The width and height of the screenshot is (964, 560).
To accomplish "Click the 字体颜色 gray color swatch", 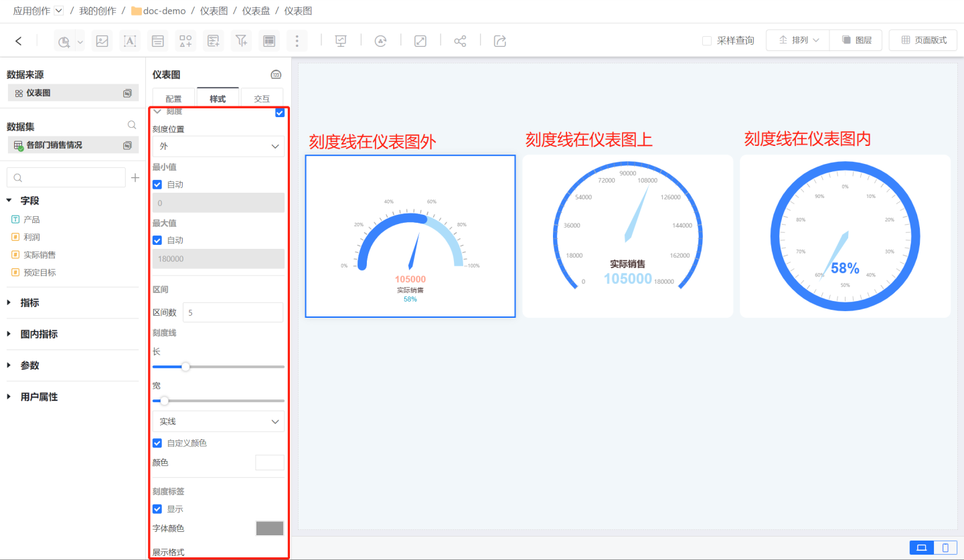I will pyautogui.click(x=270, y=529).
